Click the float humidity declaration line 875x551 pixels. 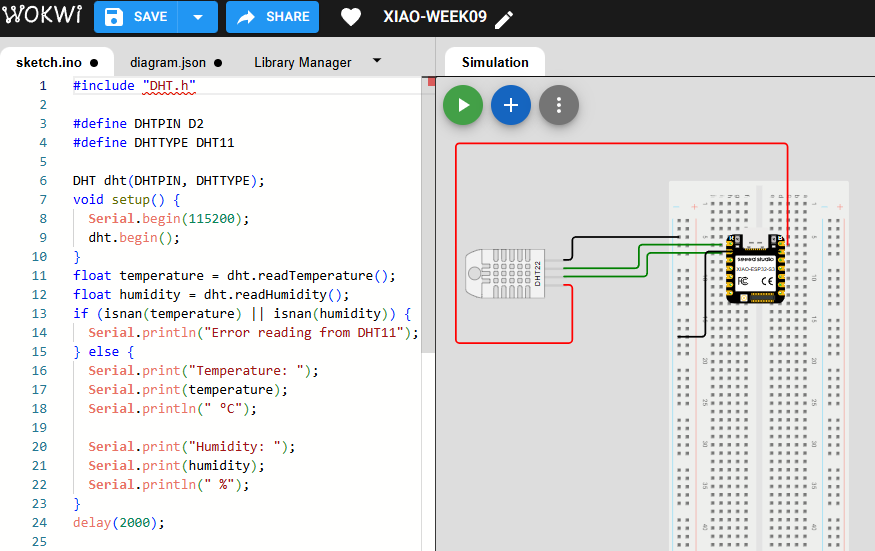(211, 295)
